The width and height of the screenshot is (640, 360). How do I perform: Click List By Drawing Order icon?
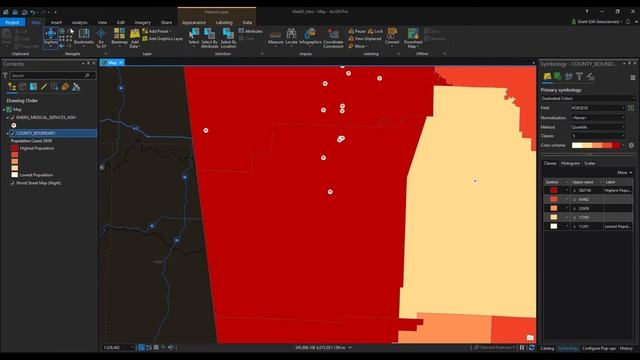coord(12,87)
